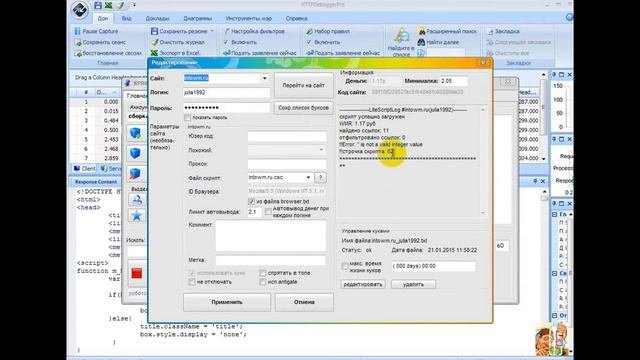Click the cookie lifetime days field
This screenshot has width=640, height=360.
point(433,266)
